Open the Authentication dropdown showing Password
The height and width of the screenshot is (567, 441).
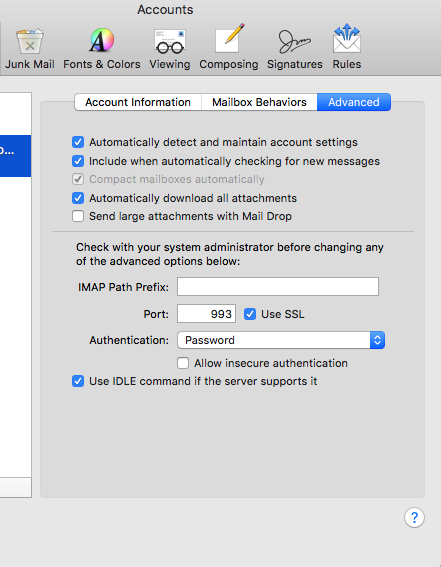pos(281,340)
